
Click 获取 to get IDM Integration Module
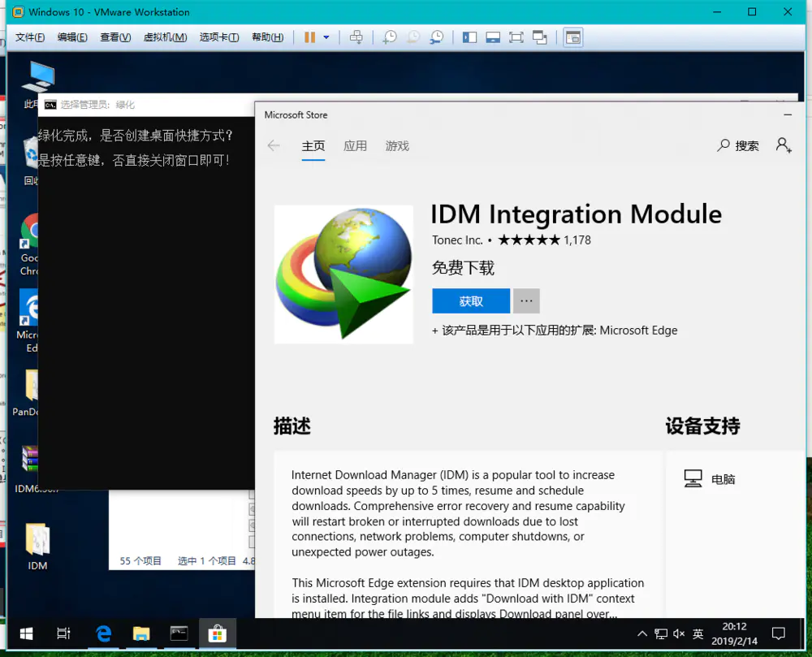pyautogui.click(x=471, y=300)
